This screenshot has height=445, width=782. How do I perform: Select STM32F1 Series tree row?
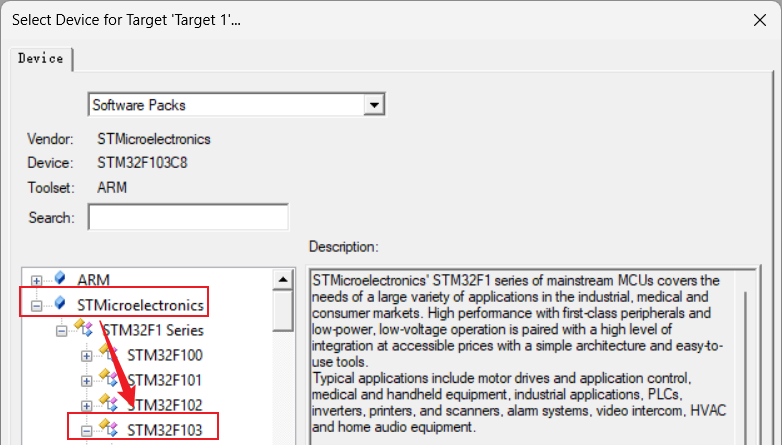[153, 330]
